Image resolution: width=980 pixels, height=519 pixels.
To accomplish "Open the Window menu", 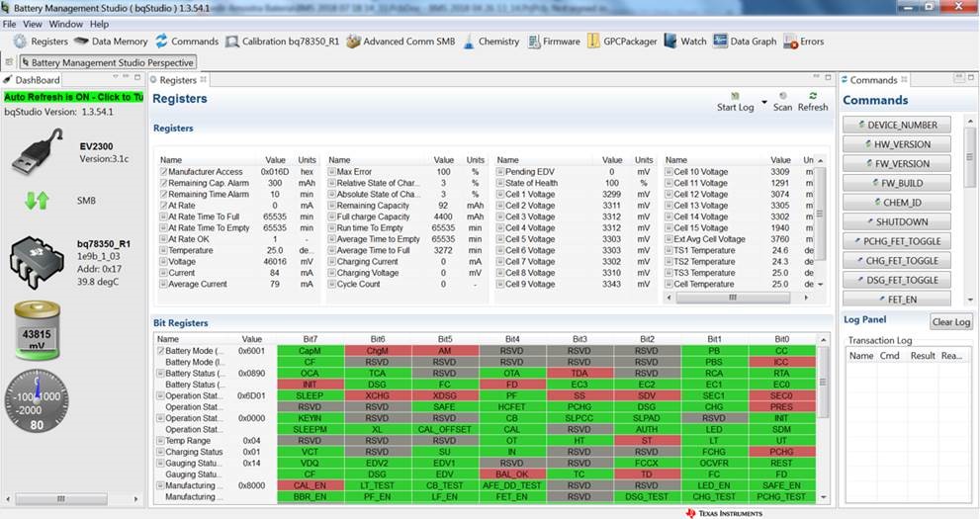I will (x=65, y=24).
